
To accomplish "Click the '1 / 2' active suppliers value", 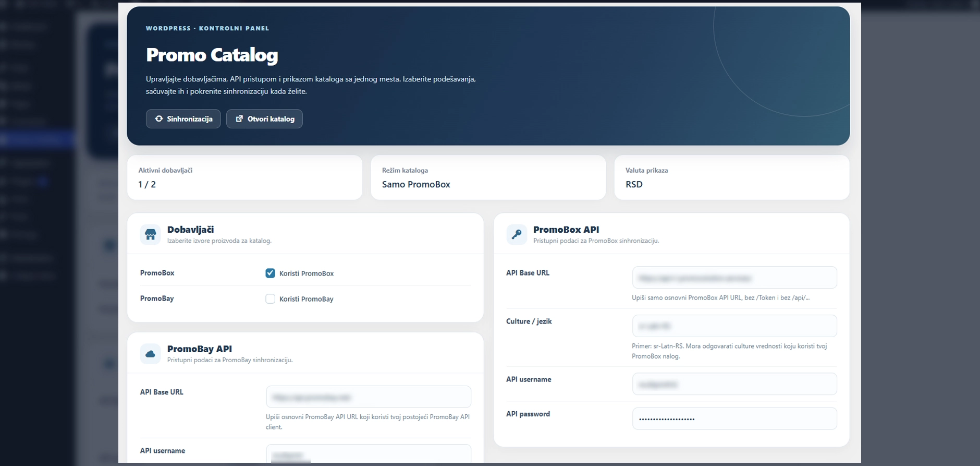I will pyautogui.click(x=147, y=184).
